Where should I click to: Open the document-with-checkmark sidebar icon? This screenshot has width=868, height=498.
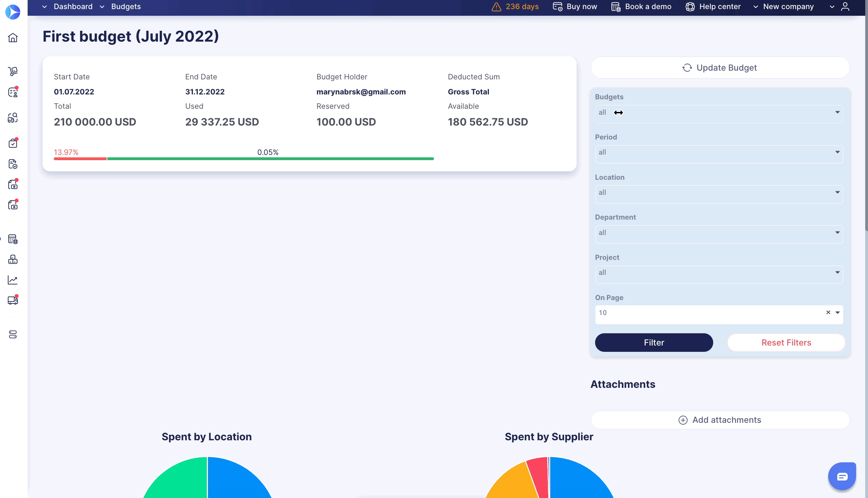[13, 164]
